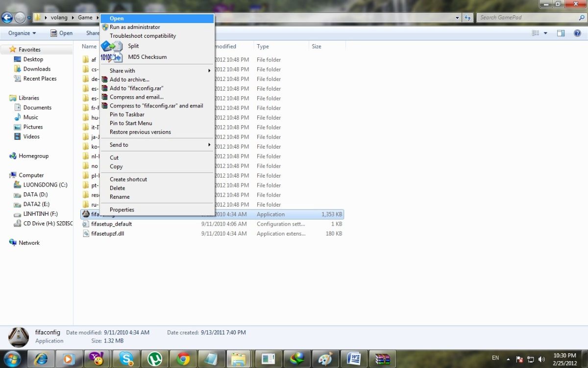Select LINHTINH (F:) drive
Viewport: 588px width, 368px height.
(40, 214)
